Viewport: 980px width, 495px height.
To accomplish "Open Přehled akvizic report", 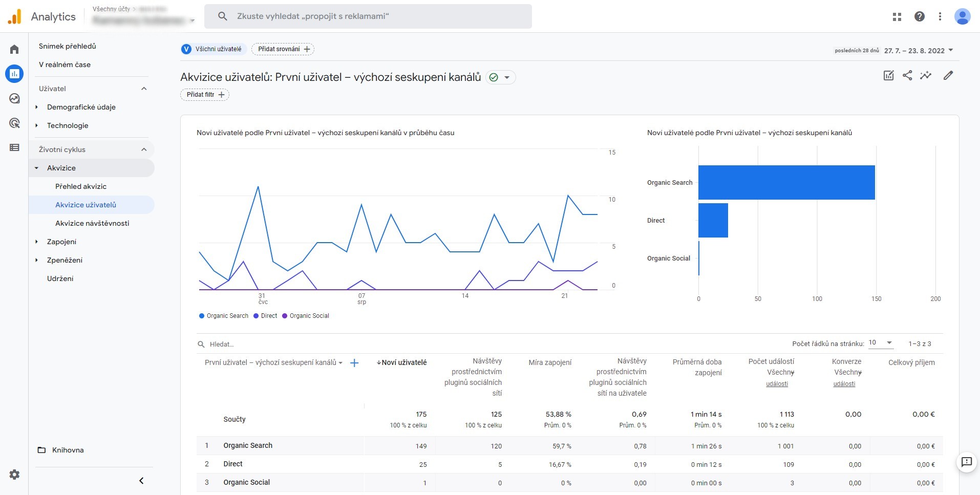I will tap(81, 186).
